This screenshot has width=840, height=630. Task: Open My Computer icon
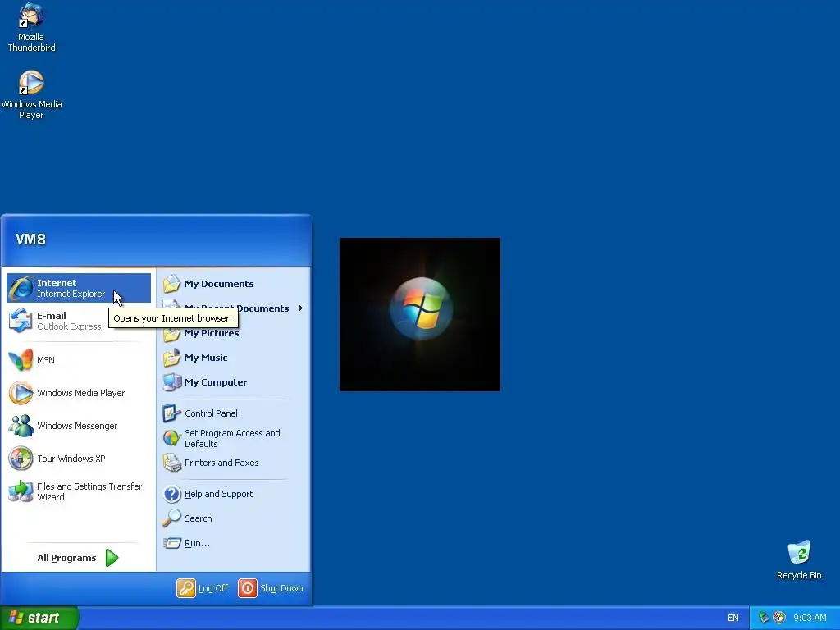coord(172,382)
